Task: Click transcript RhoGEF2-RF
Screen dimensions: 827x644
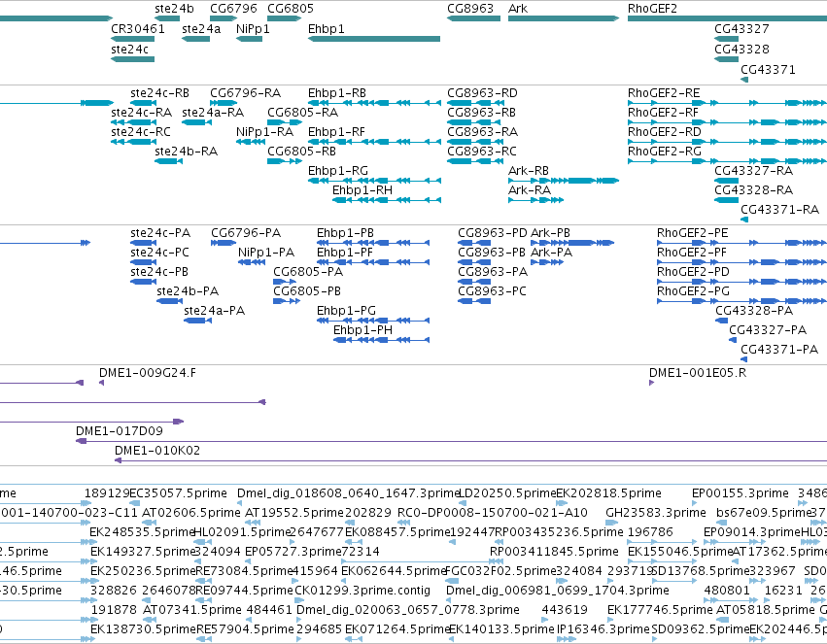Action: coord(727,122)
